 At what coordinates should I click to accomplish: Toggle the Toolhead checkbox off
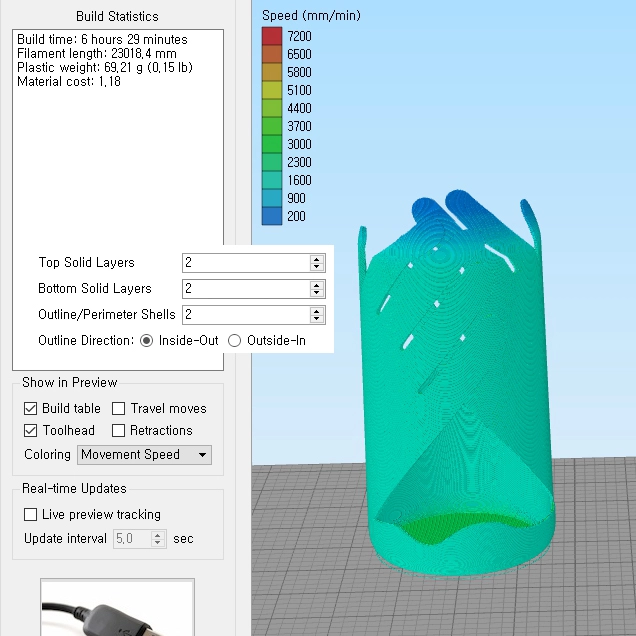pos(30,430)
